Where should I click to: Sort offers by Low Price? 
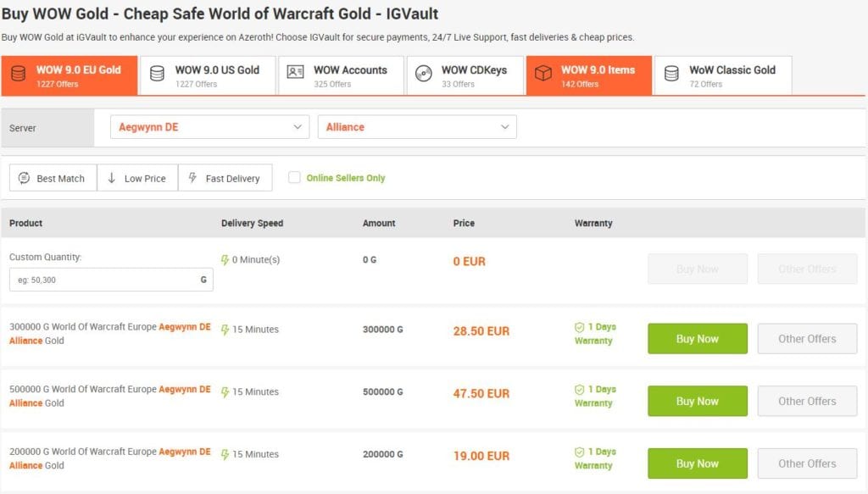(137, 178)
